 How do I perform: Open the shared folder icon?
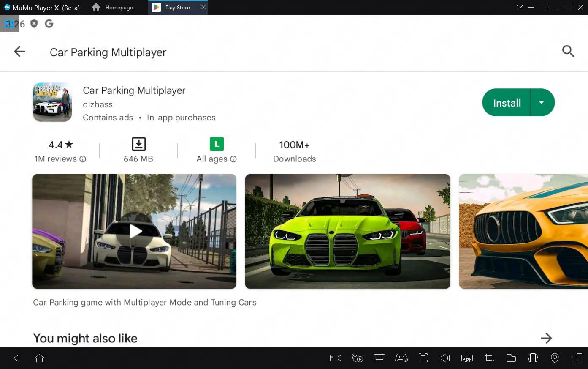tap(511, 358)
